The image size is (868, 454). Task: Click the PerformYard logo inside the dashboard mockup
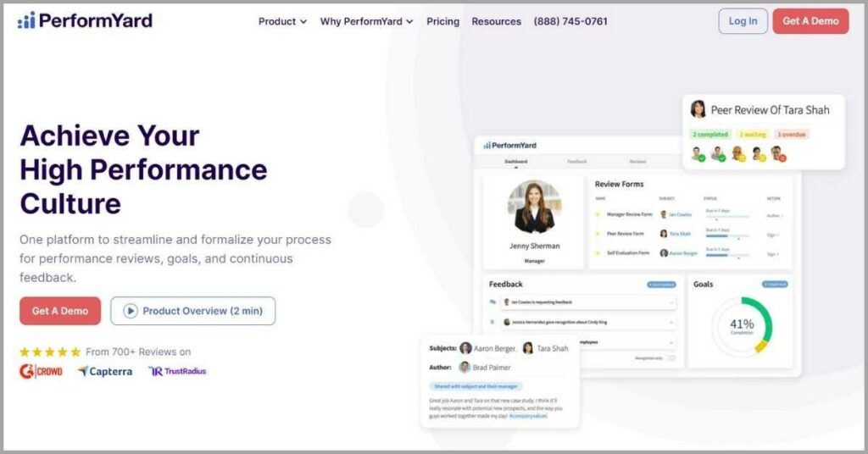pyautogui.click(x=509, y=145)
